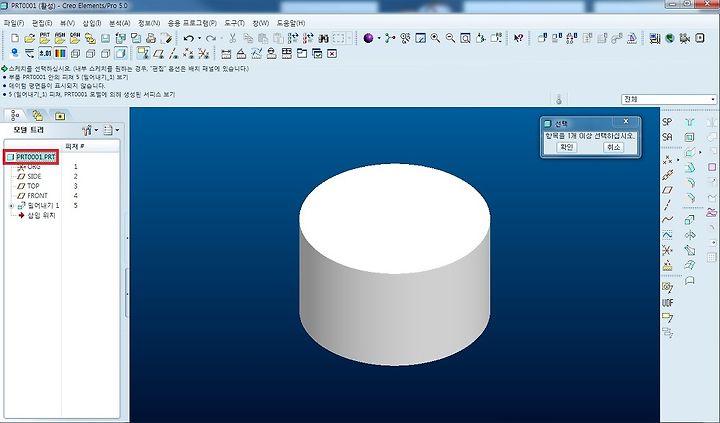720x423 pixels.
Task: Click the datum curve tool
Action: click(x=667, y=220)
